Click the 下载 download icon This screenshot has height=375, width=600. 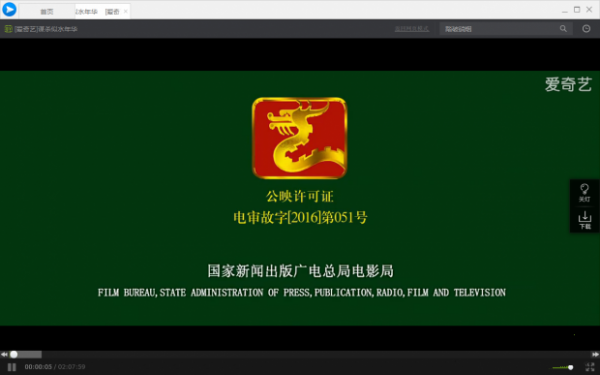(584, 220)
